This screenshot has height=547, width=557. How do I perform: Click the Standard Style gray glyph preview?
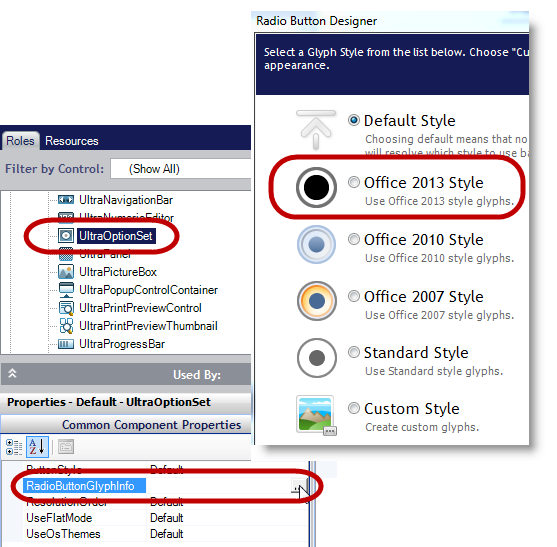tap(316, 358)
